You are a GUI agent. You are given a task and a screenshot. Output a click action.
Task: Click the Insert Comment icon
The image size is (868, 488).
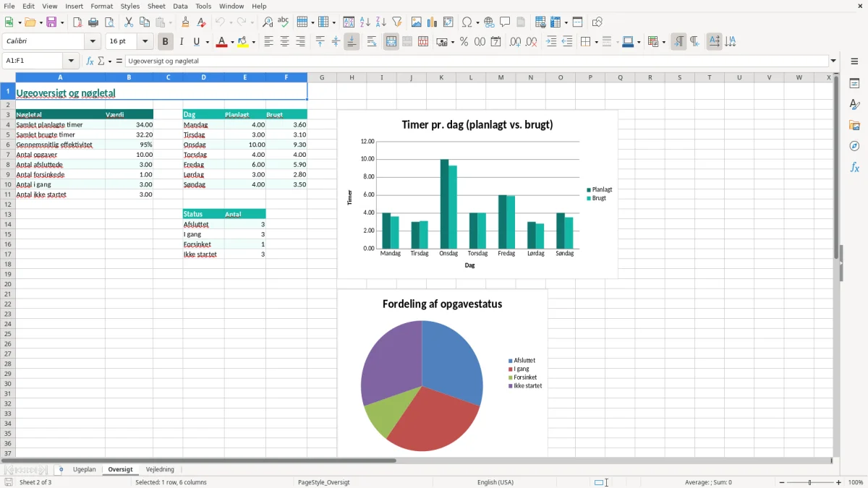tap(506, 22)
